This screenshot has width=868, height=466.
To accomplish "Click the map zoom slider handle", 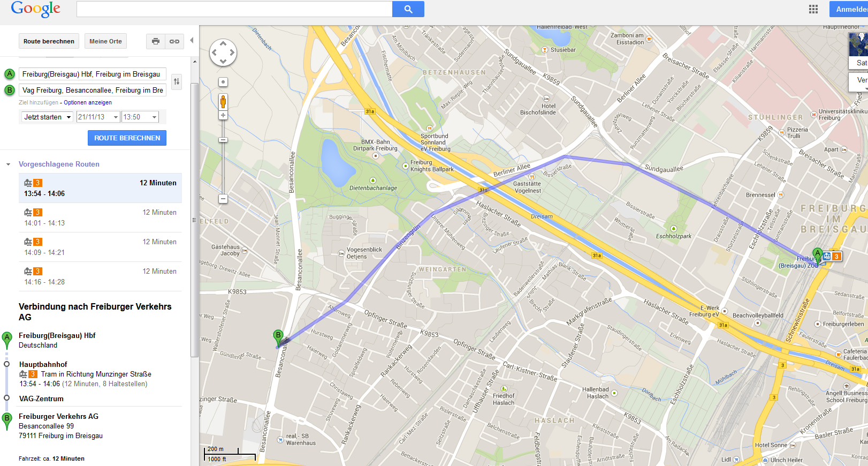I will point(223,140).
